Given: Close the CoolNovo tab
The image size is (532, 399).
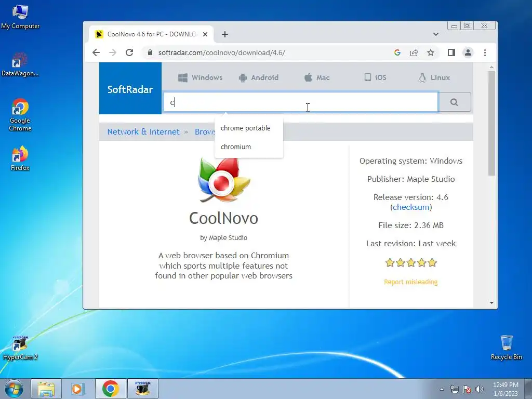Looking at the screenshot, I should [x=205, y=34].
